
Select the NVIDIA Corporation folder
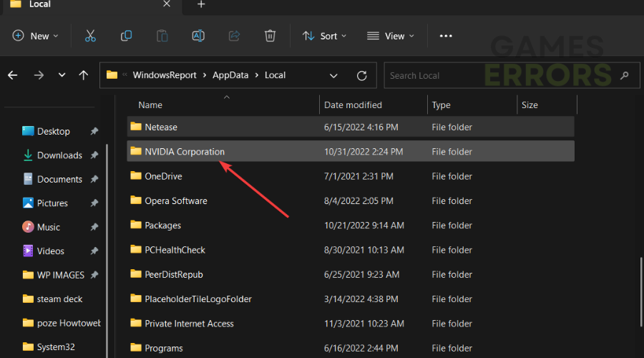pos(185,152)
